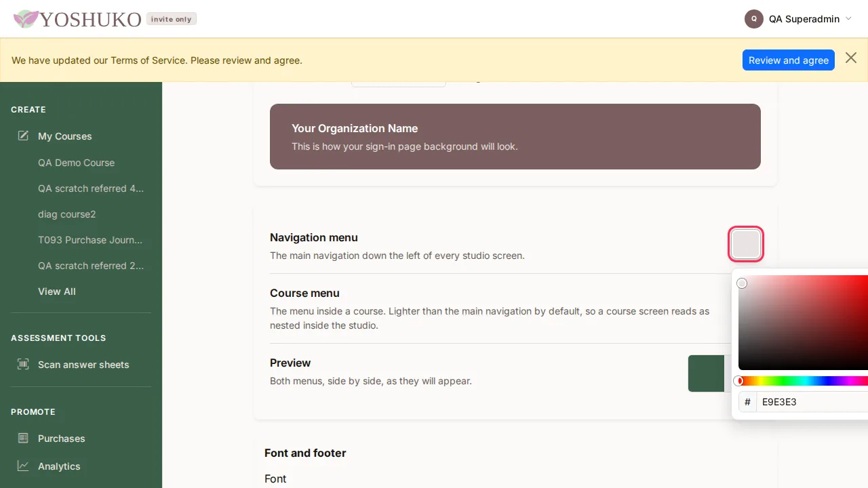
Task: Click the Navigation menu color swatch
Action: [x=746, y=244]
